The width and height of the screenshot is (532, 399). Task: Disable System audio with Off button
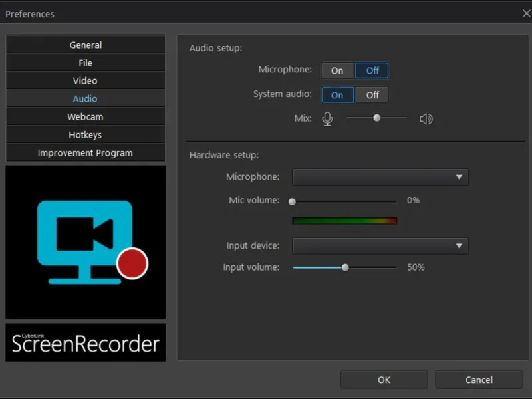coord(372,95)
